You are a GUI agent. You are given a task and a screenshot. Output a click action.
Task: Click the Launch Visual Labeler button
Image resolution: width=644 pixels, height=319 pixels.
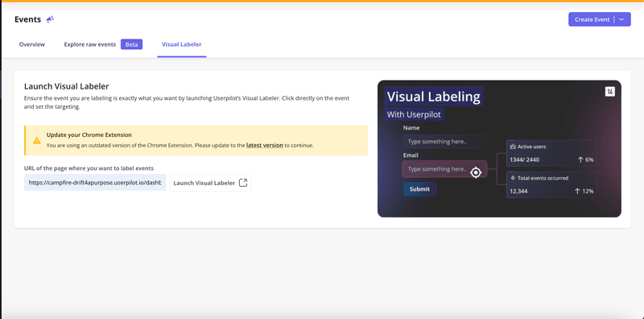210,183
